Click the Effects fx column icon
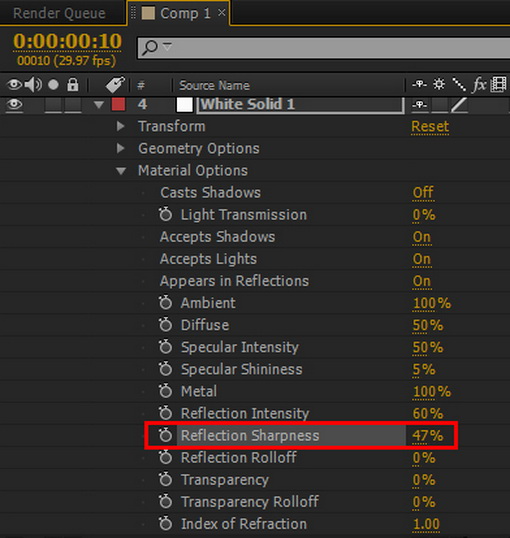 [479, 84]
